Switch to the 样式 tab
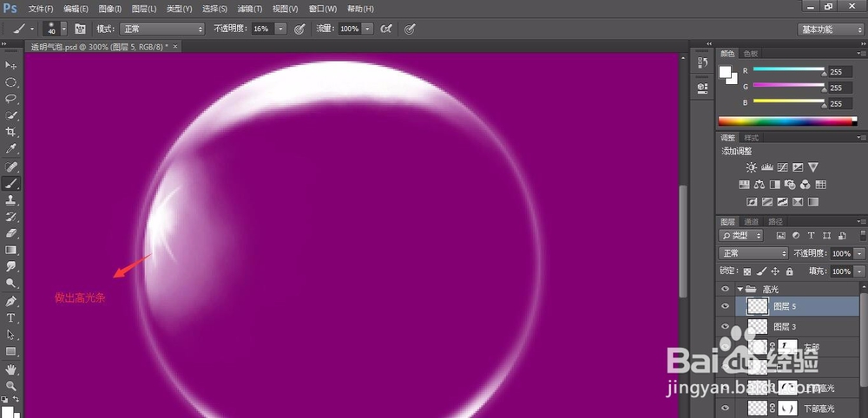868x418 pixels. pyautogui.click(x=751, y=138)
